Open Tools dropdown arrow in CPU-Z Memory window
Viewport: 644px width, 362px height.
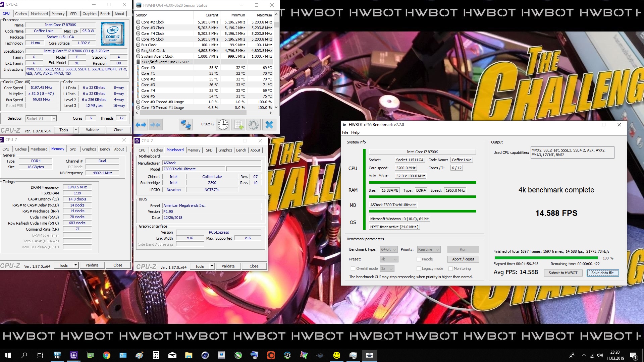pyautogui.click(x=75, y=265)
